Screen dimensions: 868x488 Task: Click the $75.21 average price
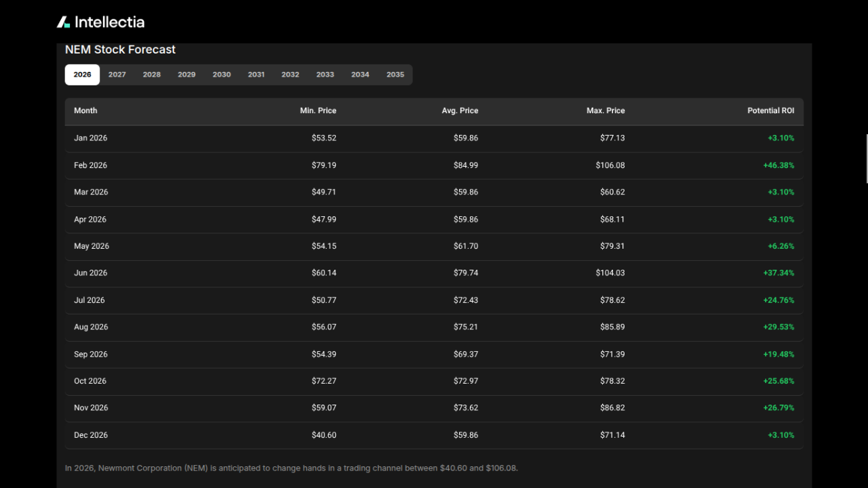(466, 327)
